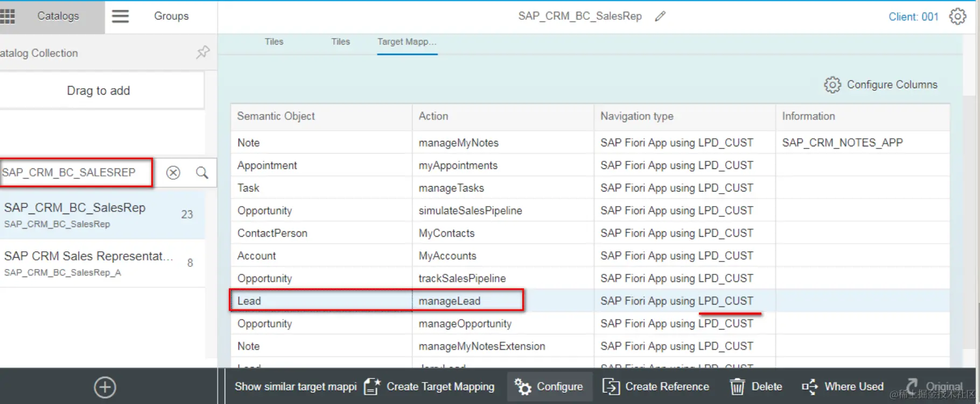Click Create Reference button

click(x=655, y=386)
